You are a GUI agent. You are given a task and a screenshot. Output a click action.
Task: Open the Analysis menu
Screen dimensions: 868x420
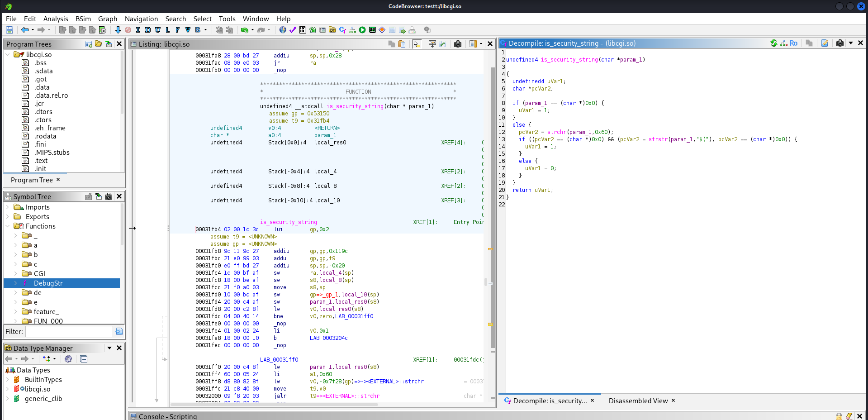pyautogui.click(x=56, y=19)
